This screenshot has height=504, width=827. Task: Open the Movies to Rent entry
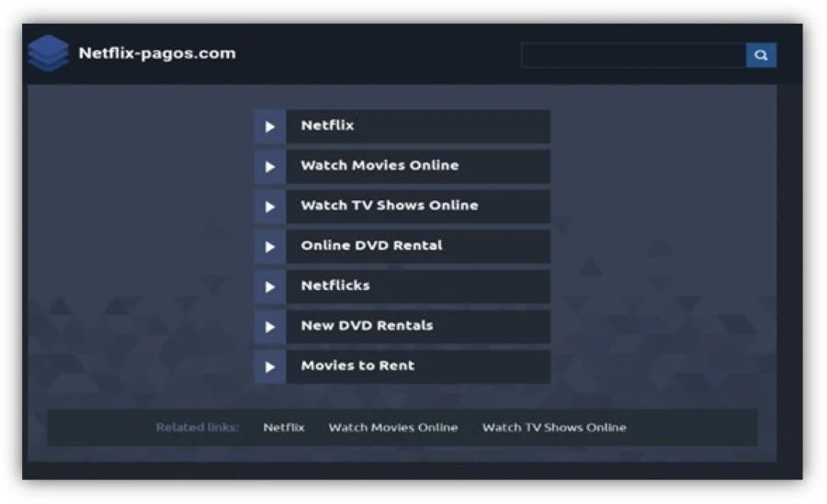coord(357,365)
